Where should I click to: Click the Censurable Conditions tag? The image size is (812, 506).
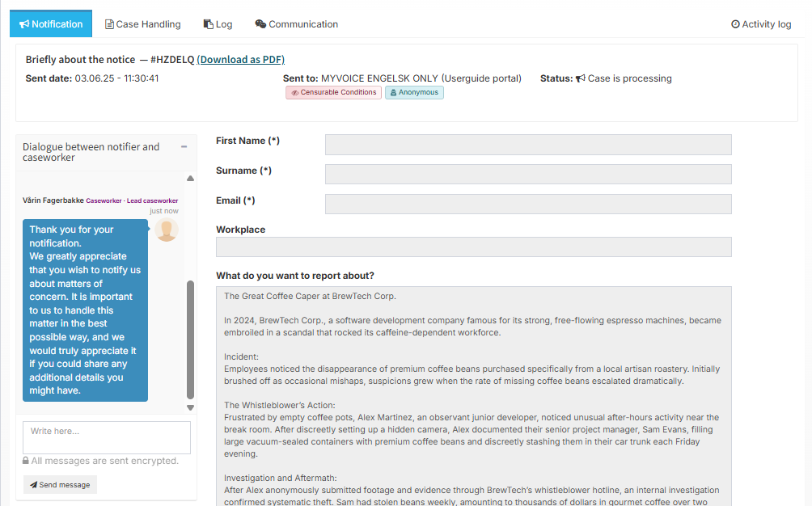(333, 93)
